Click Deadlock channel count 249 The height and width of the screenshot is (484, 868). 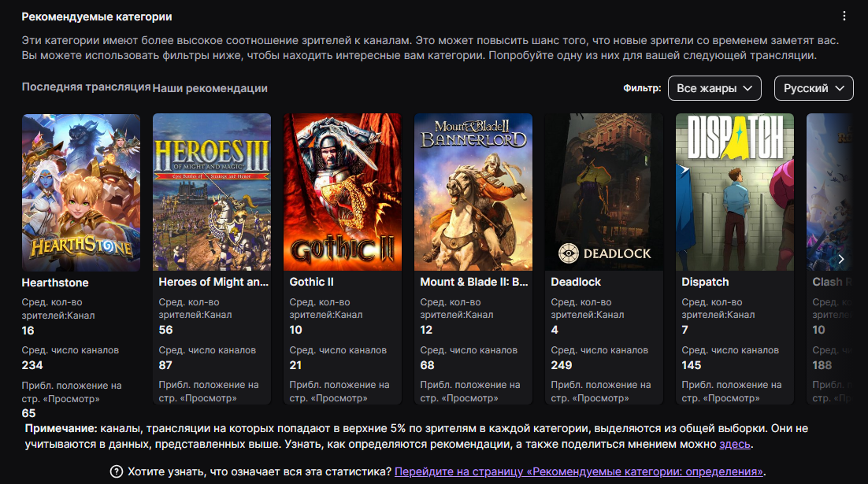[562, 366]
